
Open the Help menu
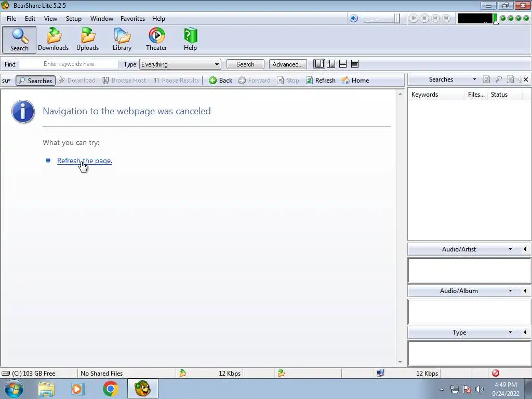click(158, 19)
